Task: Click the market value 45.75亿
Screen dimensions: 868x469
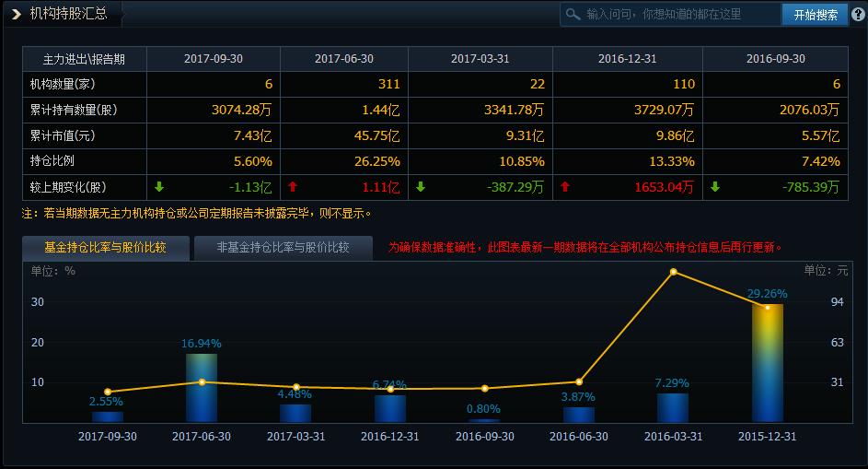Action: point(377,135)
